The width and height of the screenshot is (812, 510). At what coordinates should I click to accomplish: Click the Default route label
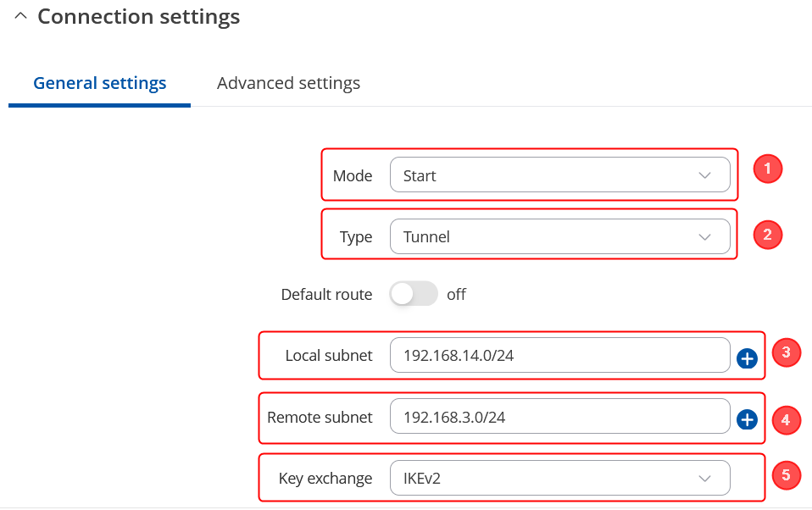pos(326,294)
